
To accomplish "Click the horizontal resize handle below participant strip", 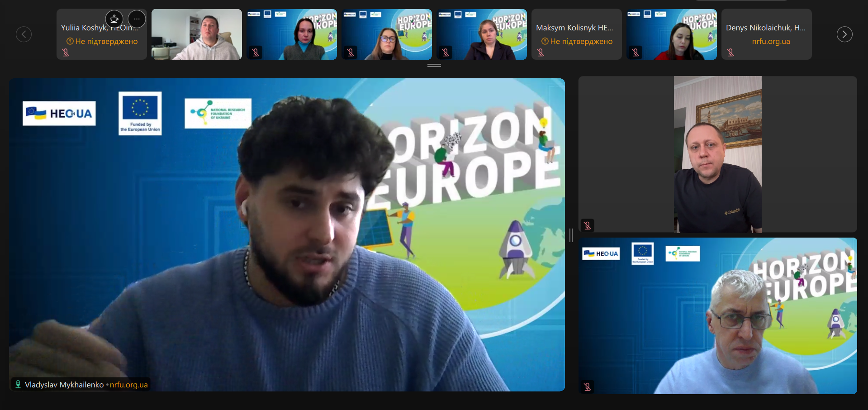I will (434, 66).
